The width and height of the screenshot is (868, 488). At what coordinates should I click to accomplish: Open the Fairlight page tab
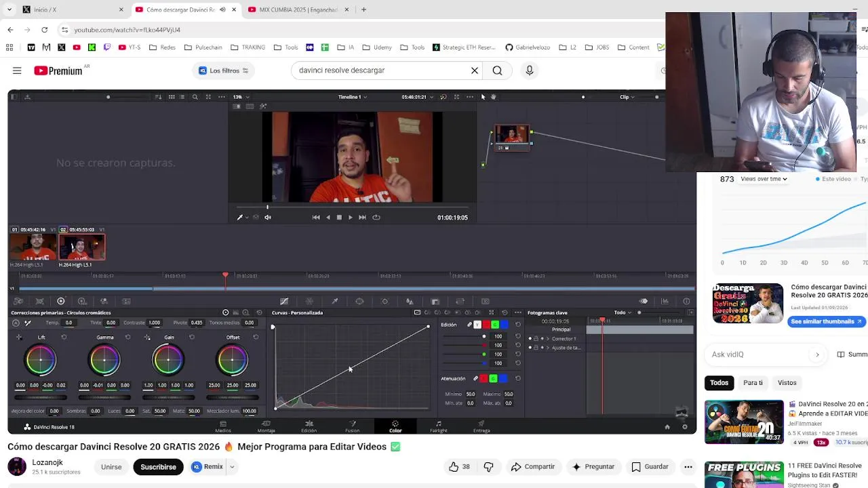click(438, 426)
